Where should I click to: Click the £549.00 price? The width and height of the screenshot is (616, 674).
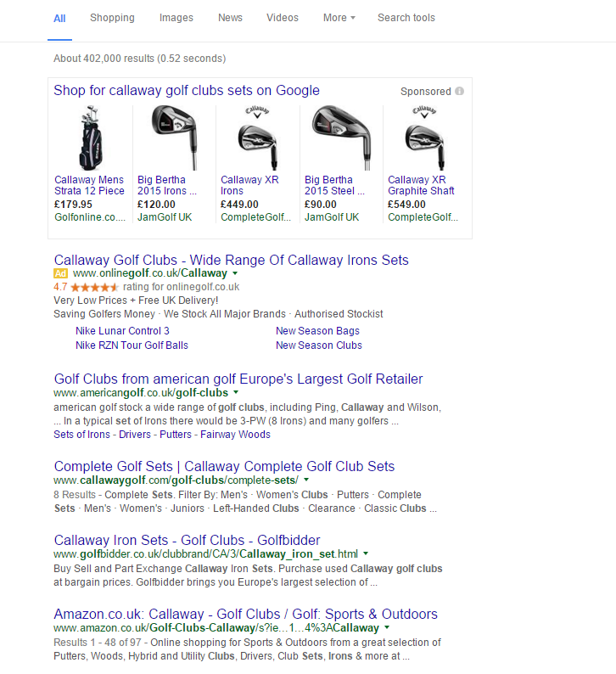point(406,205)
